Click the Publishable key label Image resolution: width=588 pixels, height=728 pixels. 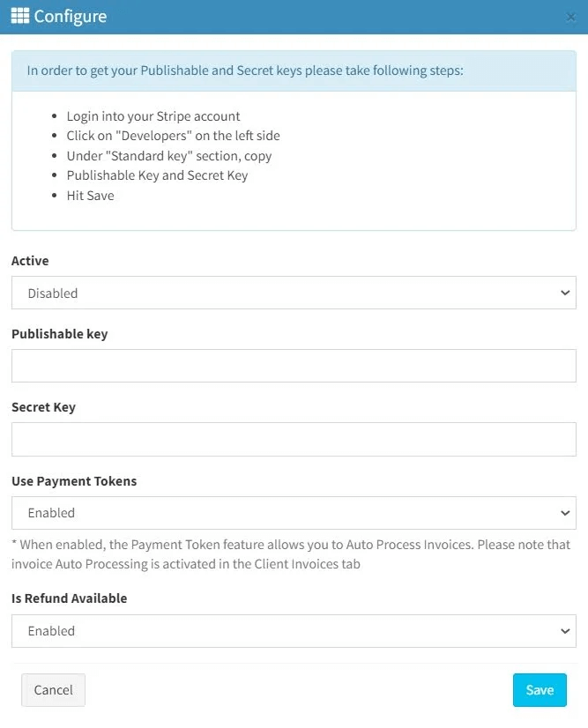point(59,334)
